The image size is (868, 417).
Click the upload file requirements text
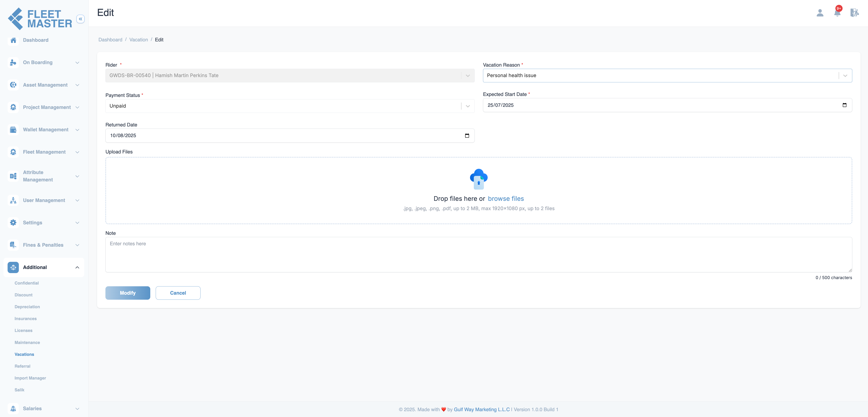point(479,208)
